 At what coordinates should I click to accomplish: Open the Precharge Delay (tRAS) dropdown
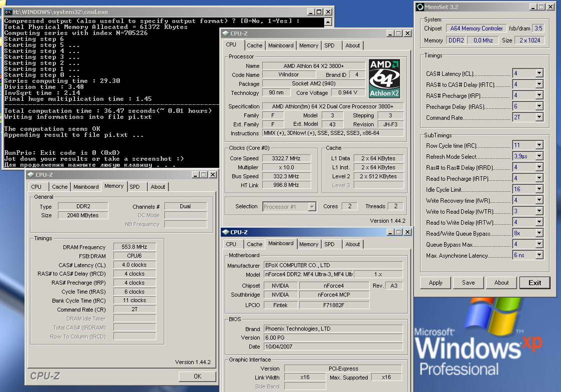[x=539, y=106]
